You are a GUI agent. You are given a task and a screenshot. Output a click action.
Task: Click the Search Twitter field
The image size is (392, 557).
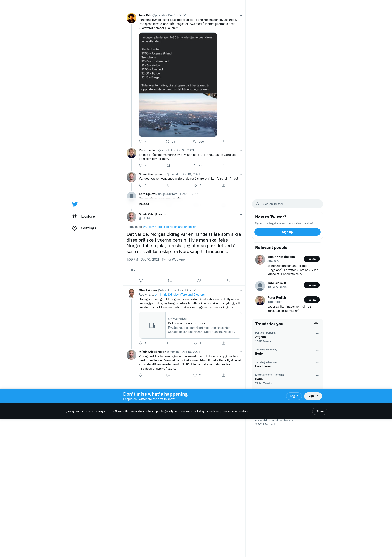point(287,204)
